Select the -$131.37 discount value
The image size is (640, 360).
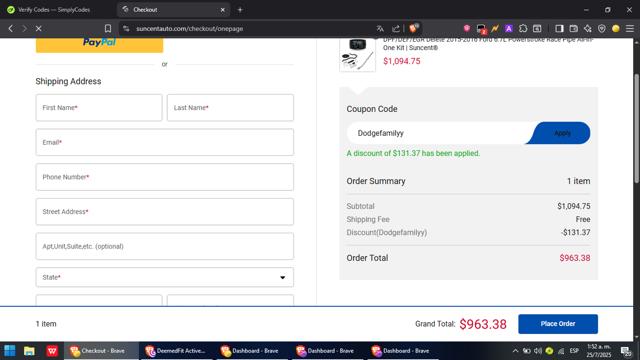[x=576, y=232]
